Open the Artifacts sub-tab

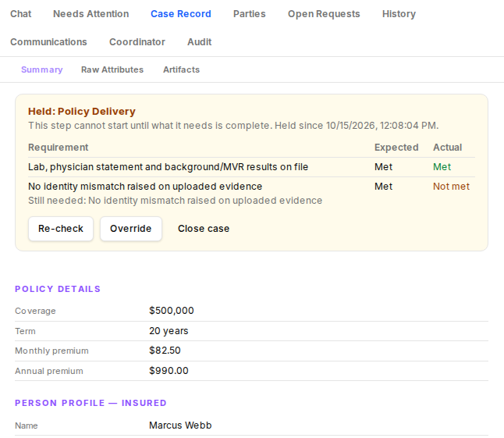pos(181,69)
